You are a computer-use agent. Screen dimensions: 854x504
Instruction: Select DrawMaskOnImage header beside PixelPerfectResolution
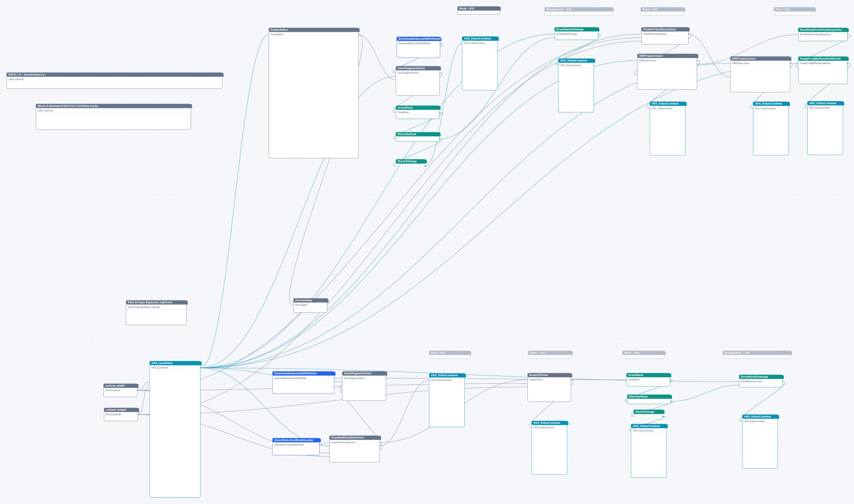(x=576, y=30)
